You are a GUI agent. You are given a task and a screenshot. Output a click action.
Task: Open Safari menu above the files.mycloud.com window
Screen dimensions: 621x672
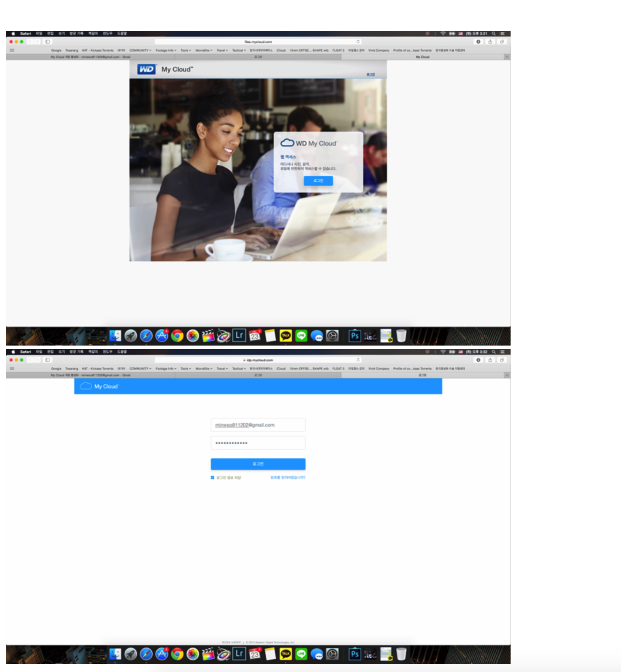pyautogui.click(x=26, y=33)
